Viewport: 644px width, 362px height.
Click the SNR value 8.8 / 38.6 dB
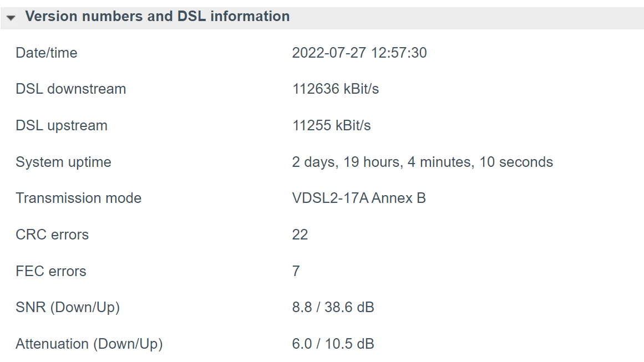(x=333, y=308)
